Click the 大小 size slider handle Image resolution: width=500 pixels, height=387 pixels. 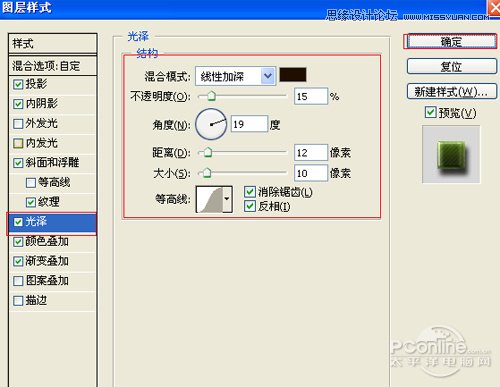pos(207,173)
